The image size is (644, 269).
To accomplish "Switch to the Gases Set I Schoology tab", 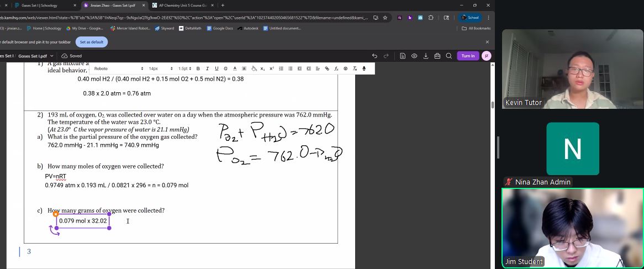I will tap(39, 6).
